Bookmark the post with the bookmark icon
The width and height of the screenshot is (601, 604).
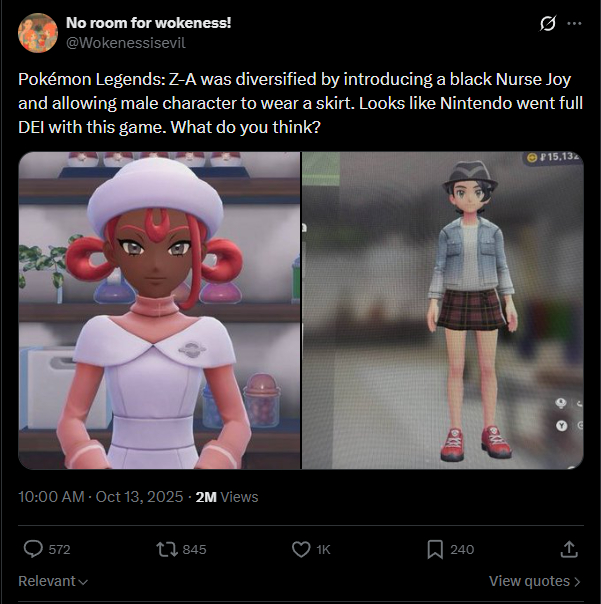[x=435, y=549]
